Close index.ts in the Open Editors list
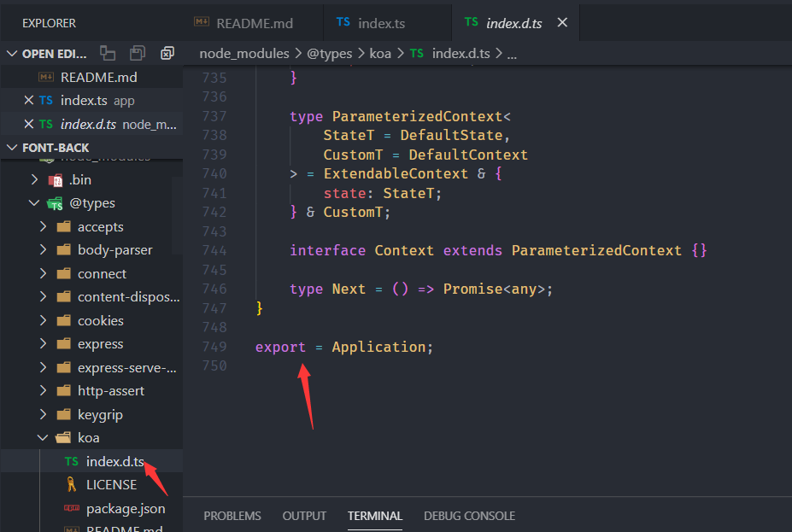The height and width of the screenshot is (532, 792). [29, 101]
